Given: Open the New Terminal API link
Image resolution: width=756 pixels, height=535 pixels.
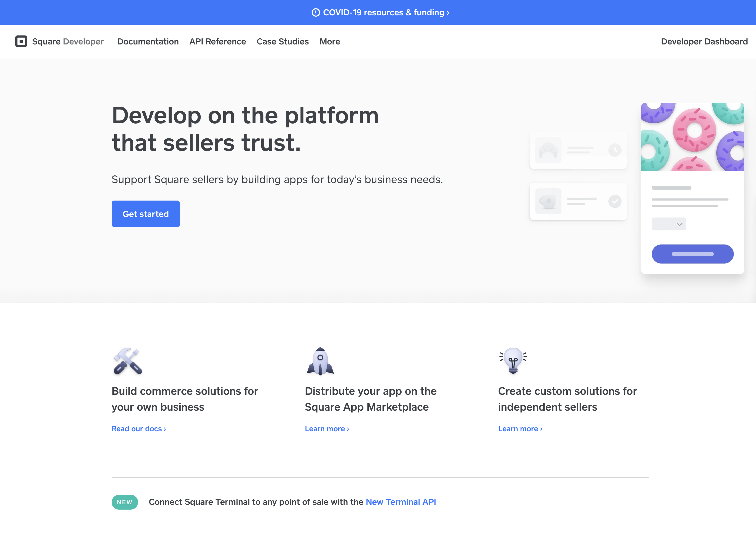Looking at the screenshot, I should (x=401, y=502).
